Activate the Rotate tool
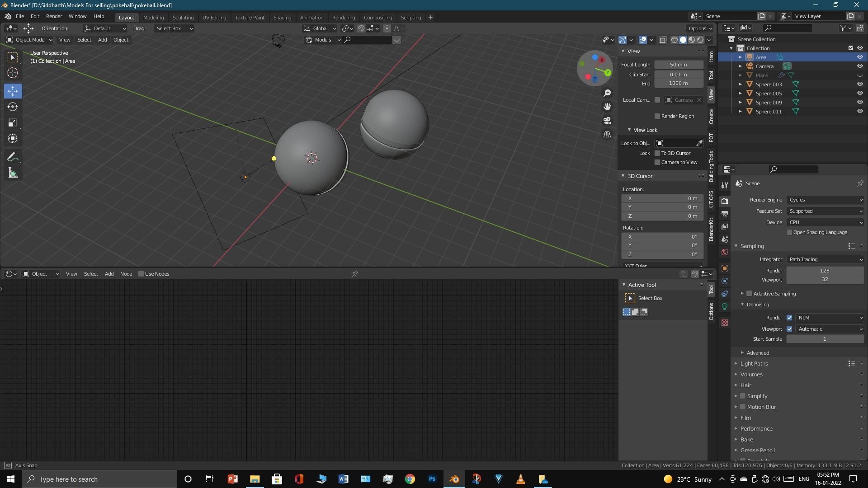The image size is (868, 488). click(13, 107)
